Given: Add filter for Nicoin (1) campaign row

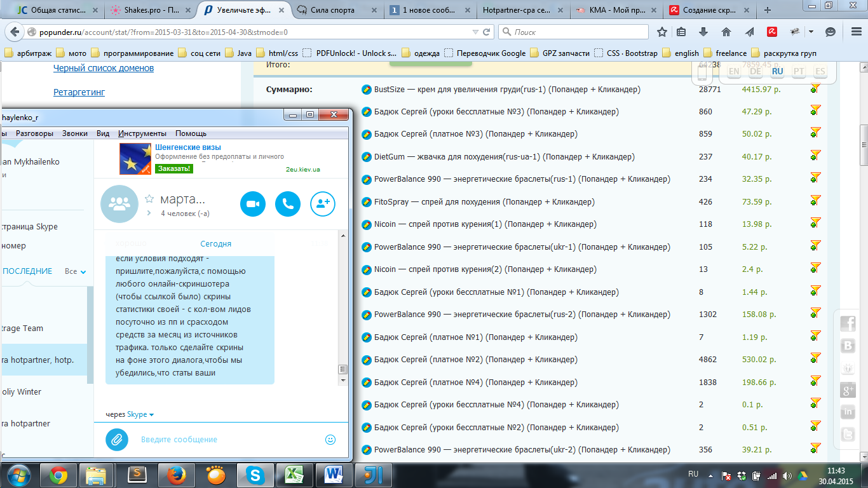Looking at the screenshot, I should pos(816,224).
